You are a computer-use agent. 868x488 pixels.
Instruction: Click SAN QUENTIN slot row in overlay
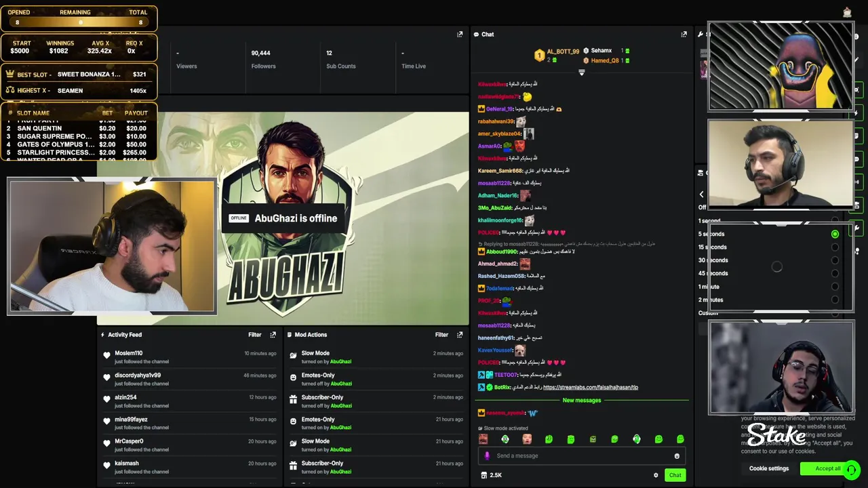tap(79, 128)
